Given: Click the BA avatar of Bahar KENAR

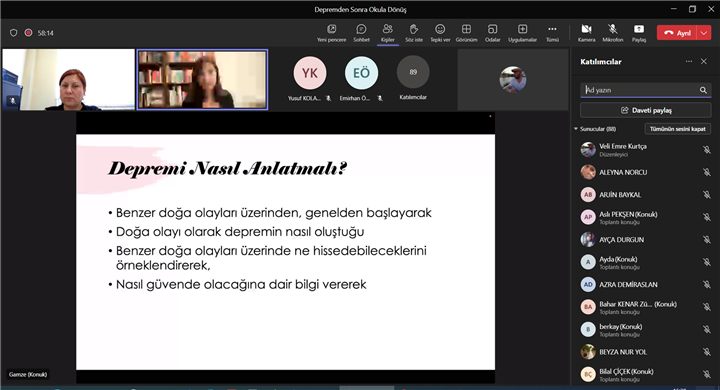Looking at the screenshot, I should point(588,307).
